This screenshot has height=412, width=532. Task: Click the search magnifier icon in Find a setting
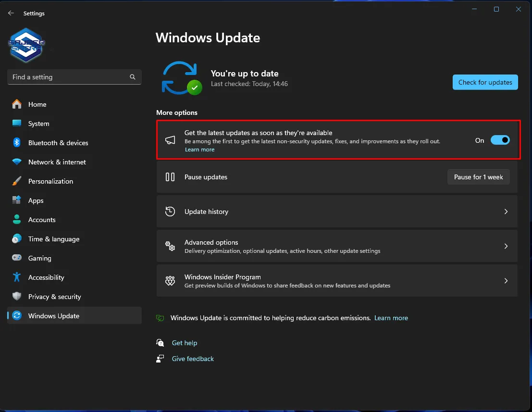coord(133,77)
